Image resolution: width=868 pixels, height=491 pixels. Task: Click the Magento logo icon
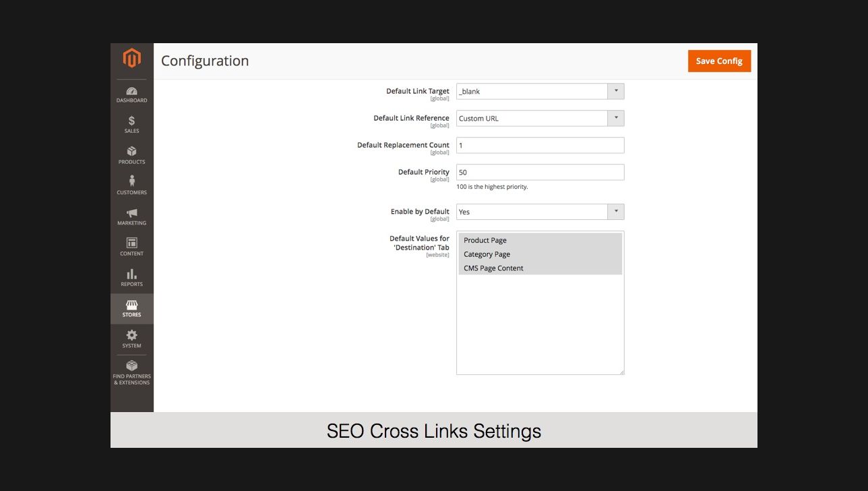[x=132, y=59]
